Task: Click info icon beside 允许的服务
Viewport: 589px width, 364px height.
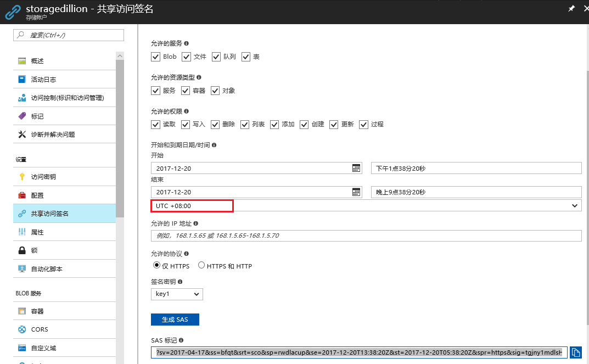Action: (x=187, y=43)
